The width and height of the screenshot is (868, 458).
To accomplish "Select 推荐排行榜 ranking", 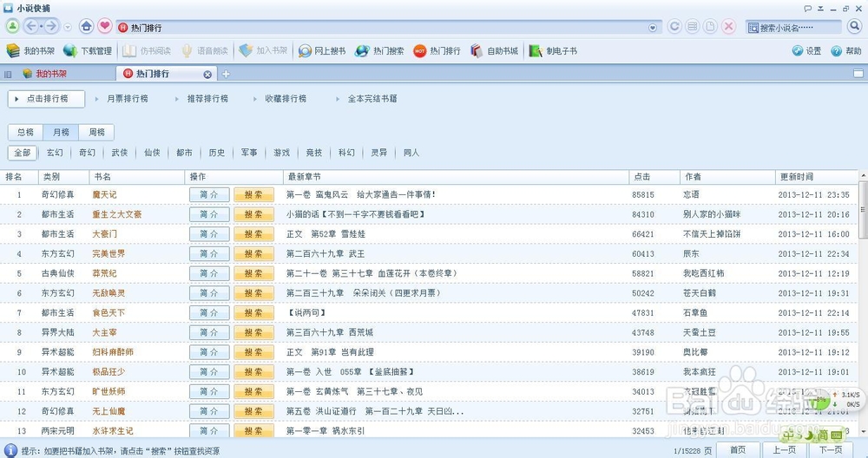I will [207, 99].
